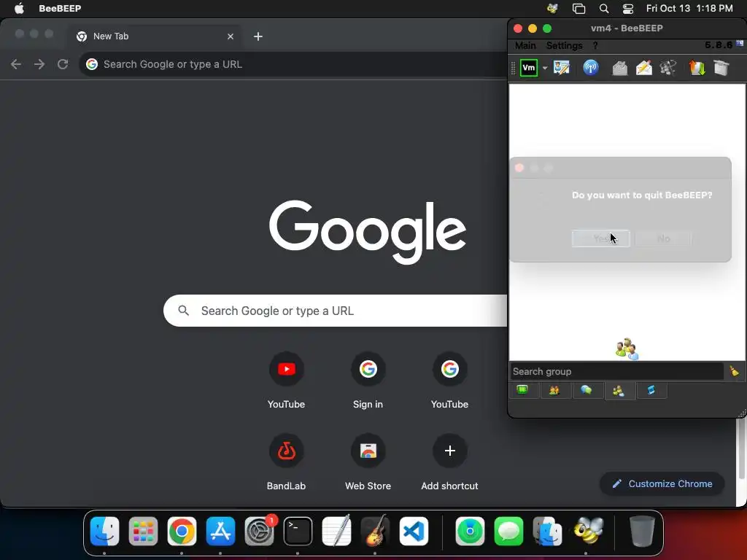
Task: Click the date and time in the menu bar
Action: 689,9
